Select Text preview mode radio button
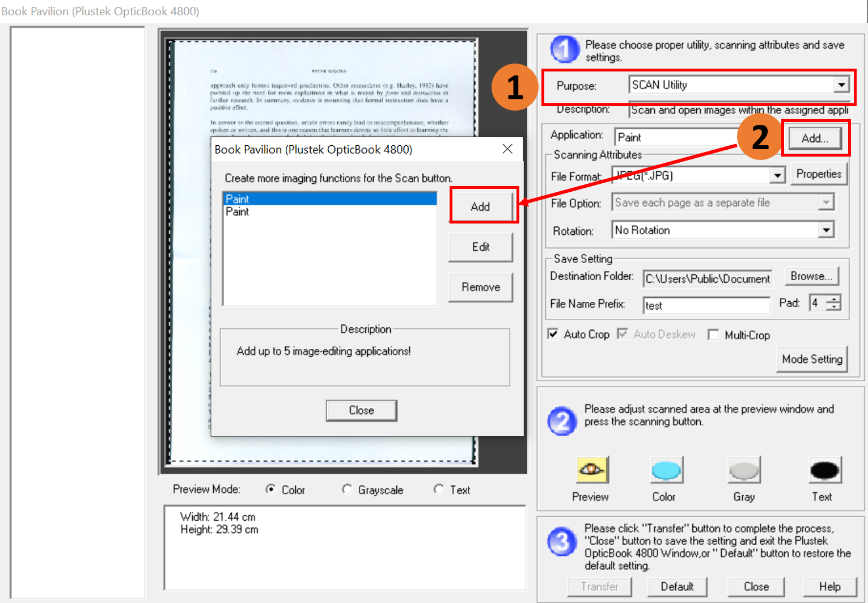Image resolution: width=868 pixels, height=603 pixels. [x=439, y=490]
